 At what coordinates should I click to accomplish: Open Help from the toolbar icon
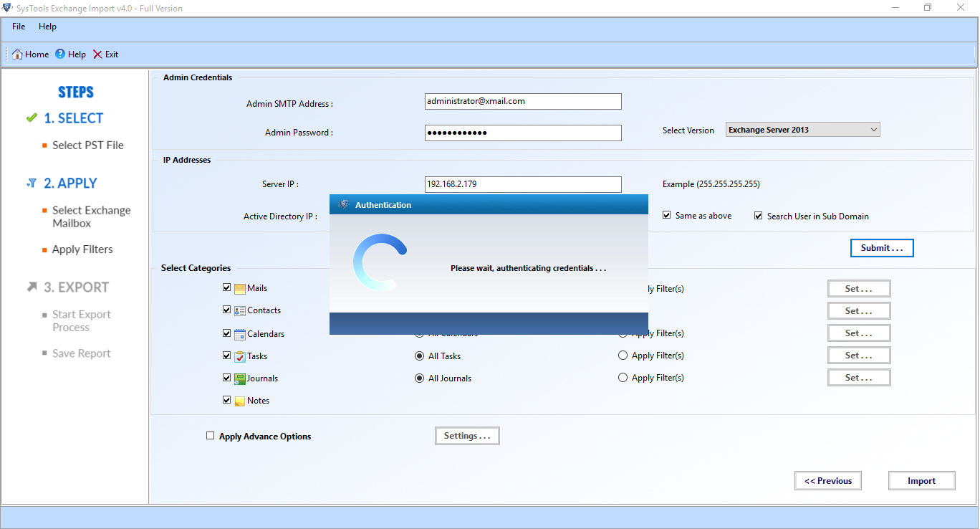tap(60, 54)
